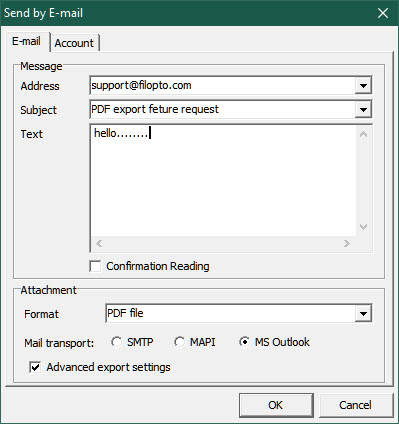Click the text area scroll-left arrow
The width and height of the screenshot is (399, 424).
[99, 244]
